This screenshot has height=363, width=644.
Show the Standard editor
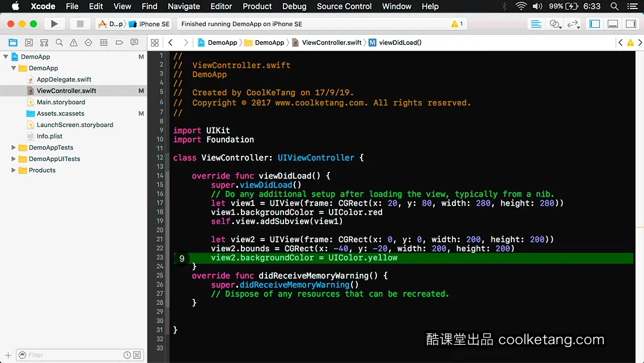(536, 24)
